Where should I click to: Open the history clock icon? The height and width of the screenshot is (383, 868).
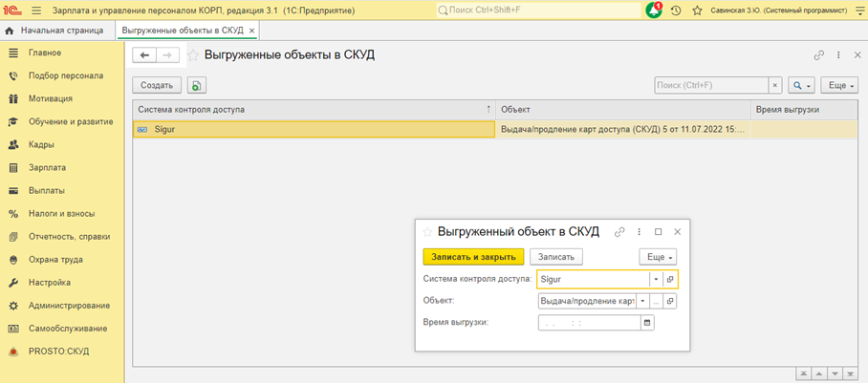tap(677, 11)
